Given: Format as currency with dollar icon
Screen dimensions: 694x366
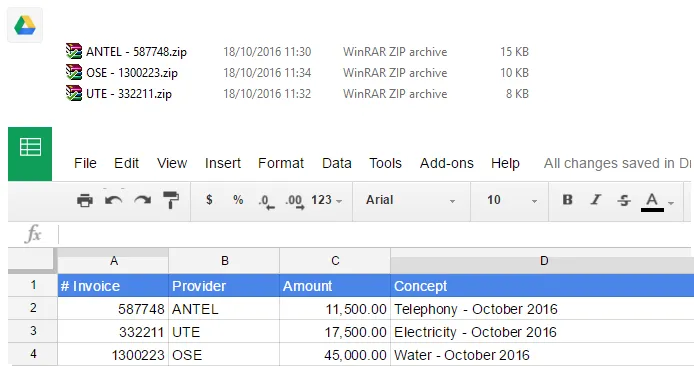Looking at the screenshot, I should (209, 200).
